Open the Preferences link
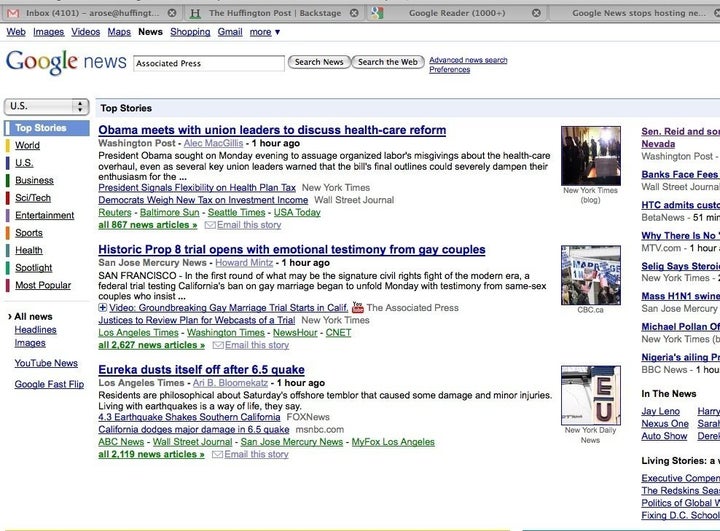This screenshot has height=531, width=720. tap(450, 70)
